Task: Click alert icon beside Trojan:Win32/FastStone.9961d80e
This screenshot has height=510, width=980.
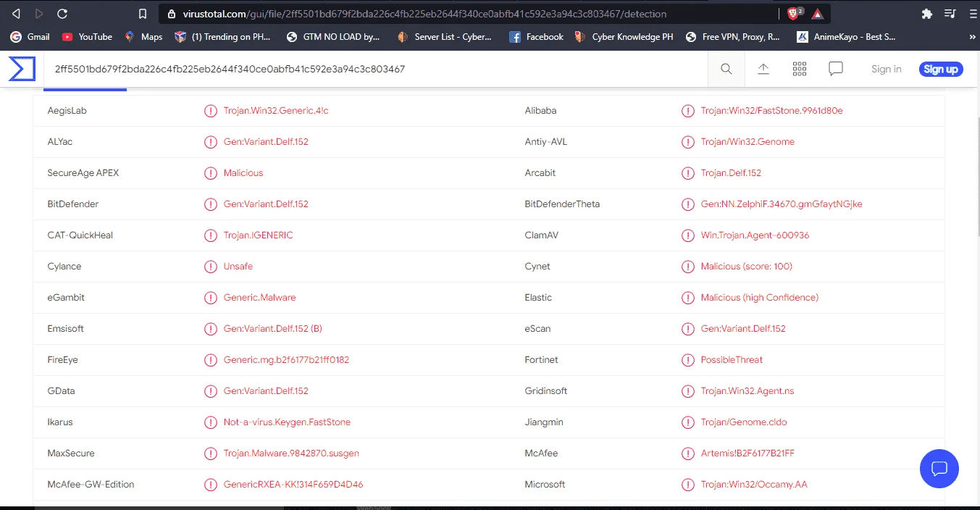Action: [688, 111]
